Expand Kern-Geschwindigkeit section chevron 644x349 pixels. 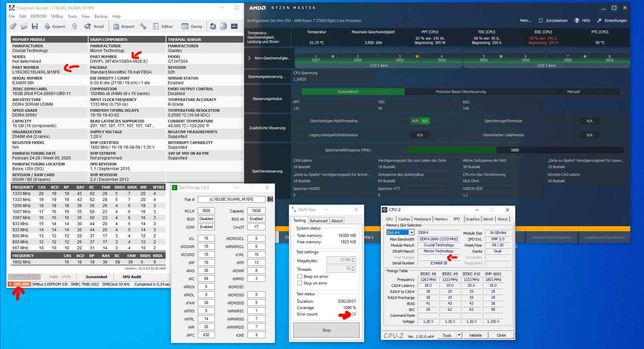[x=249, y=58]
